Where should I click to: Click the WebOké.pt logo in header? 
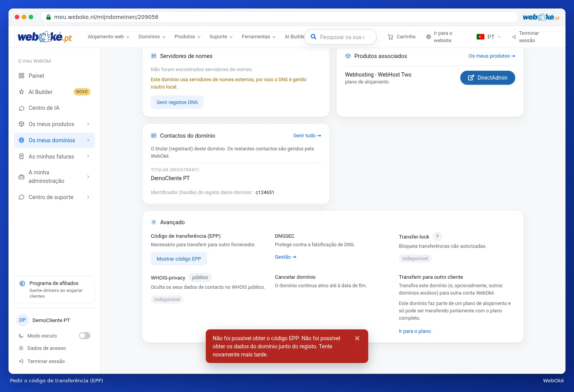(45, 37)
